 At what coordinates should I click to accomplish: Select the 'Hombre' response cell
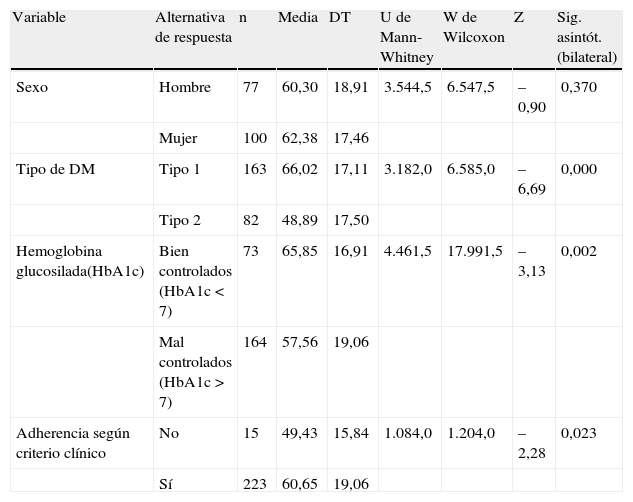pos(185,87)
